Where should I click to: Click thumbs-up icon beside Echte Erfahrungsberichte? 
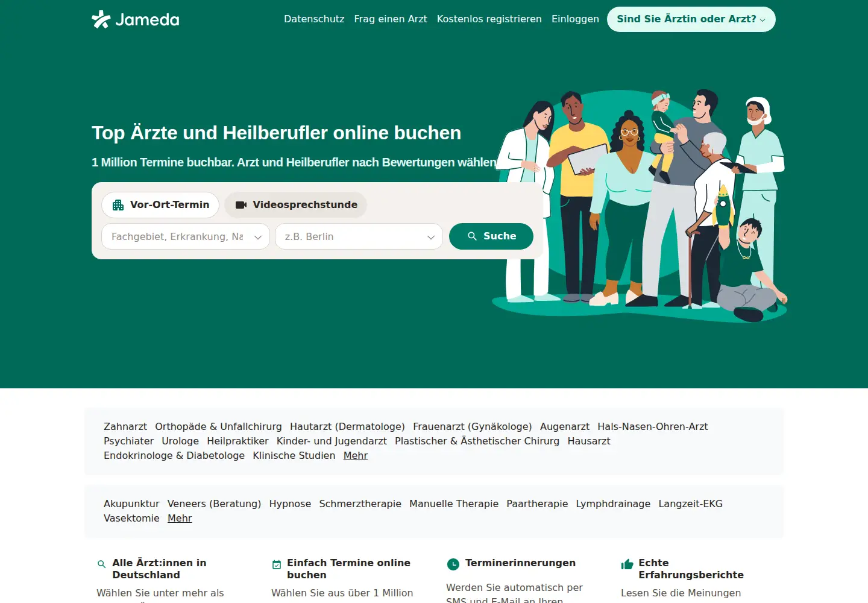[x=627, y=564]
